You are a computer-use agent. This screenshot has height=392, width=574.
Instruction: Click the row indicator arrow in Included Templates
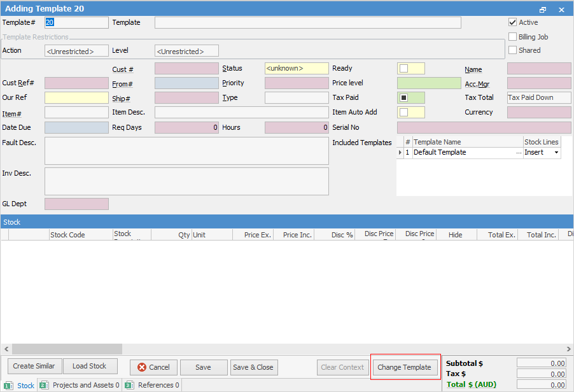[x=400, y=153]
